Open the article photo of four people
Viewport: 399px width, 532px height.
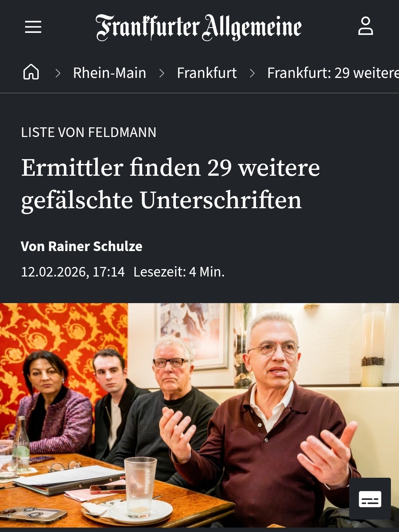point(199,415)
